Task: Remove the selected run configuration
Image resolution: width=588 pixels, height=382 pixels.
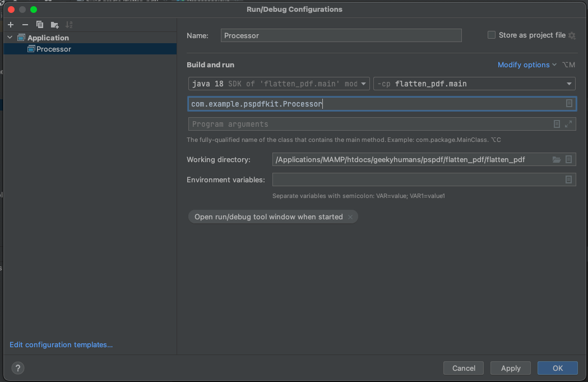Action: (x=26, y=25)
